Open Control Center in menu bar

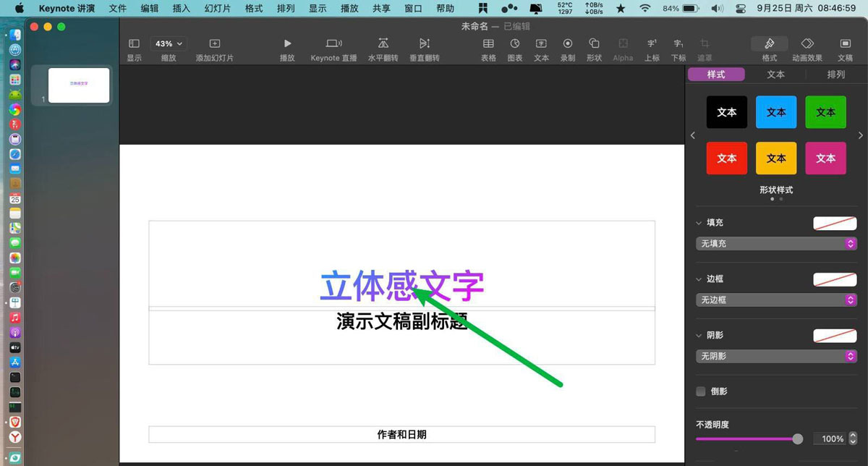[x=740, y=9]
